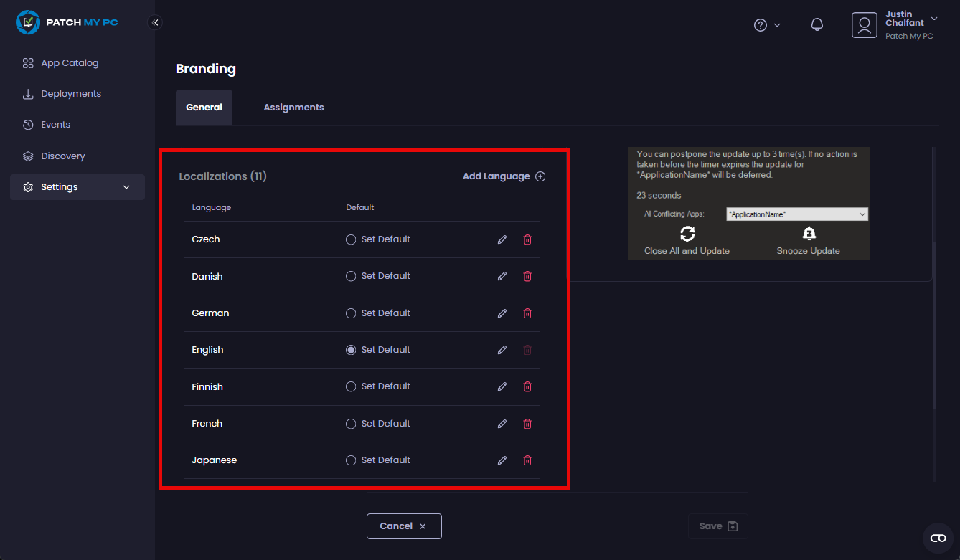Click the trash icon for Japanese
Viewport: 960px width, 560px height.
tap(527, 460)
